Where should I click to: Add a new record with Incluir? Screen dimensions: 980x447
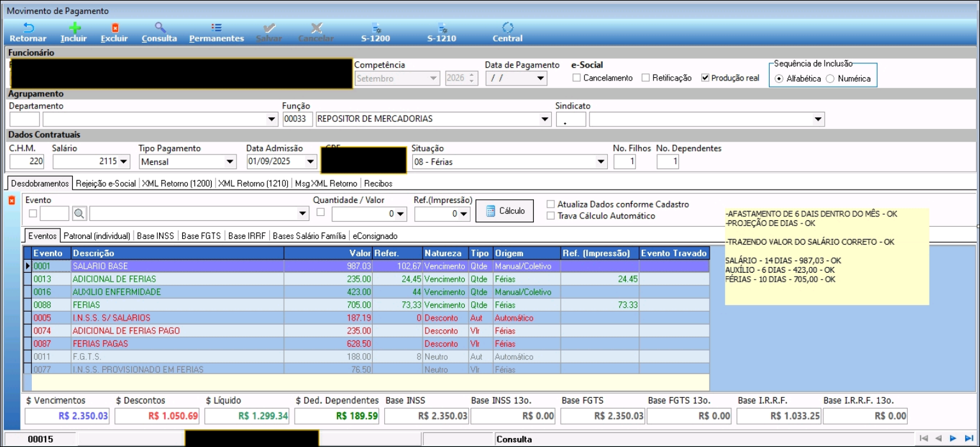click(74, 33)
